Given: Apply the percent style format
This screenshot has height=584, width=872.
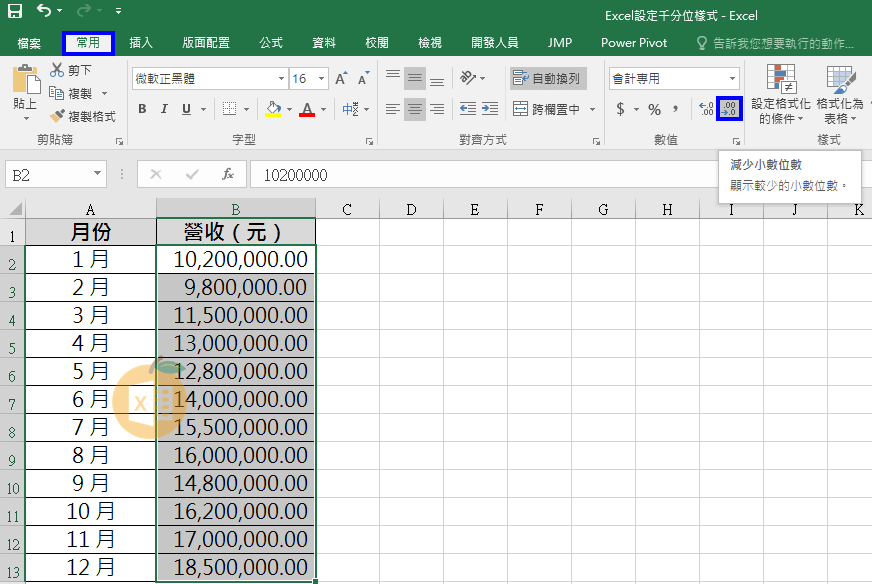Looking at the screenshot, I should 654,109.
